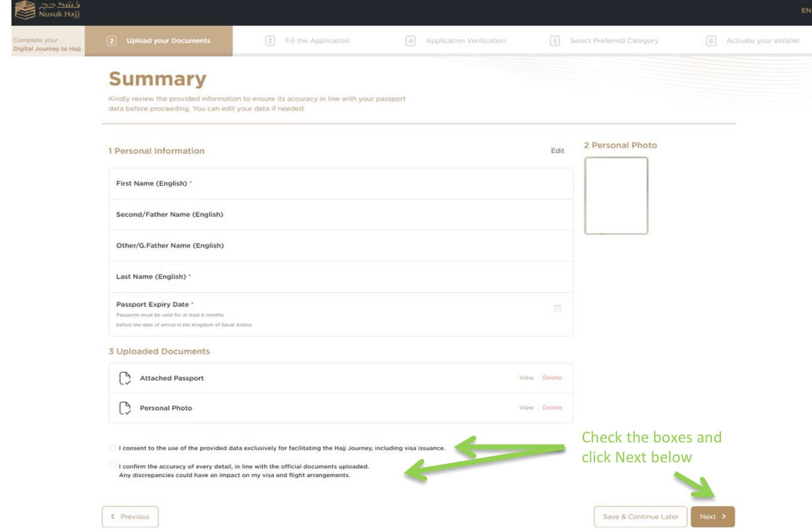Focus the Second/Father Name (English) field

point(341,215)
